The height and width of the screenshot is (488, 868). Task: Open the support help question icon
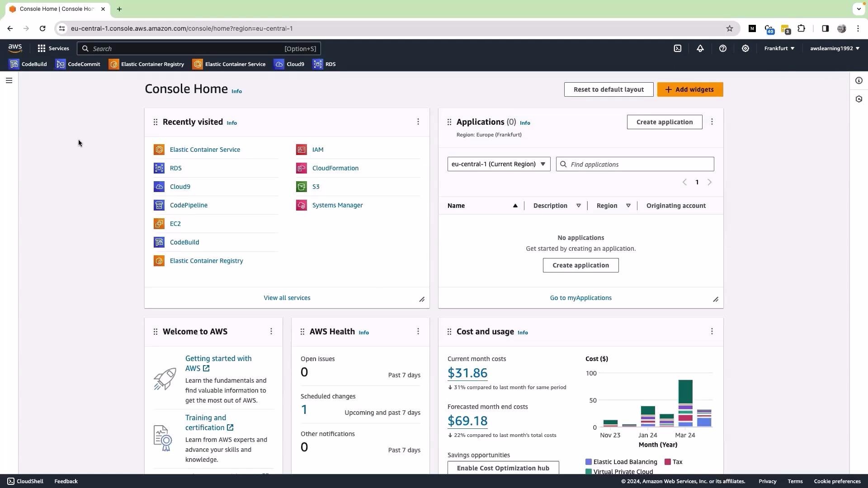tap(722, 48)
